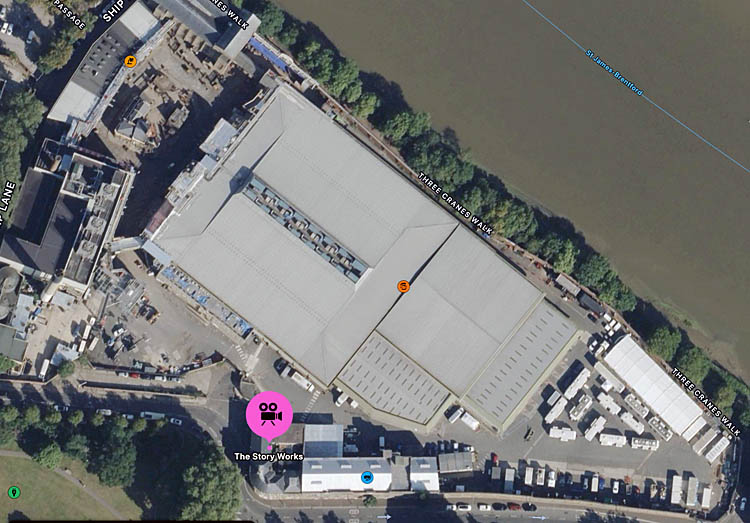Screen dimensions: 750x523
Task: Select the lower-right Three Cranes Walk label
Action: click(x=706, y=402)
